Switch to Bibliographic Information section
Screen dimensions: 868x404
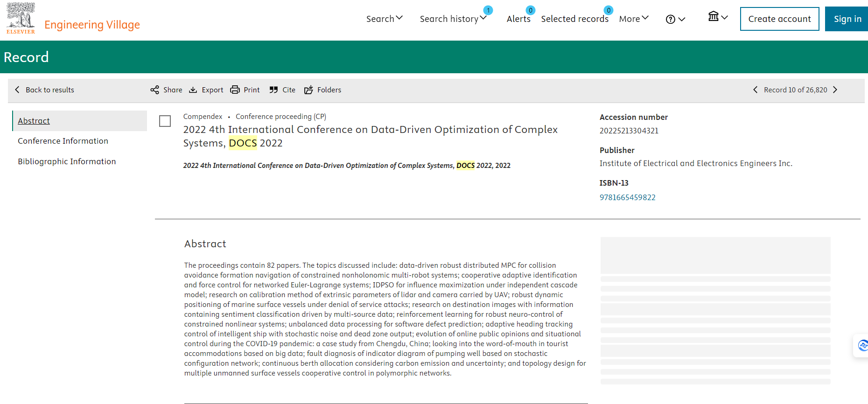pyautogui.click(x=67, y=161)
